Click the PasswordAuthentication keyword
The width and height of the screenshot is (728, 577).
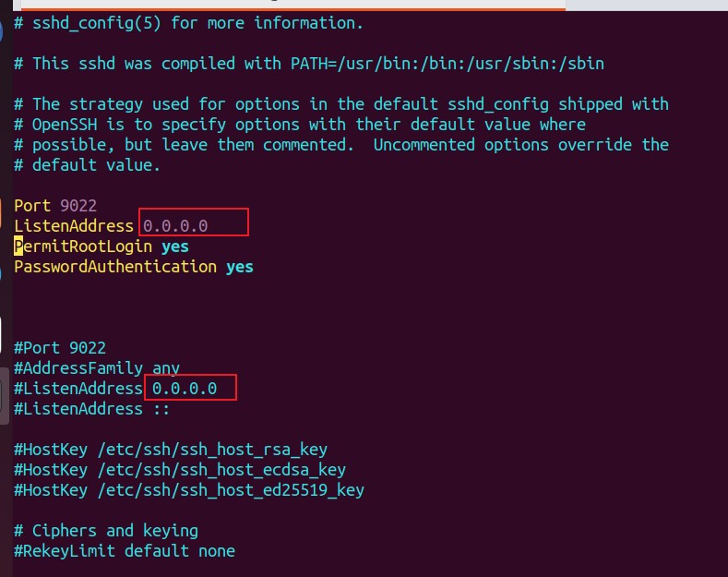115,267
